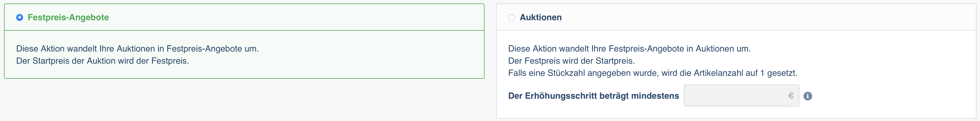
Task: Click sentence 'Diese Aktion wandelt Ihre Festpreis-Angebote in Auktionen um'
Action: (x=629, y=48)
